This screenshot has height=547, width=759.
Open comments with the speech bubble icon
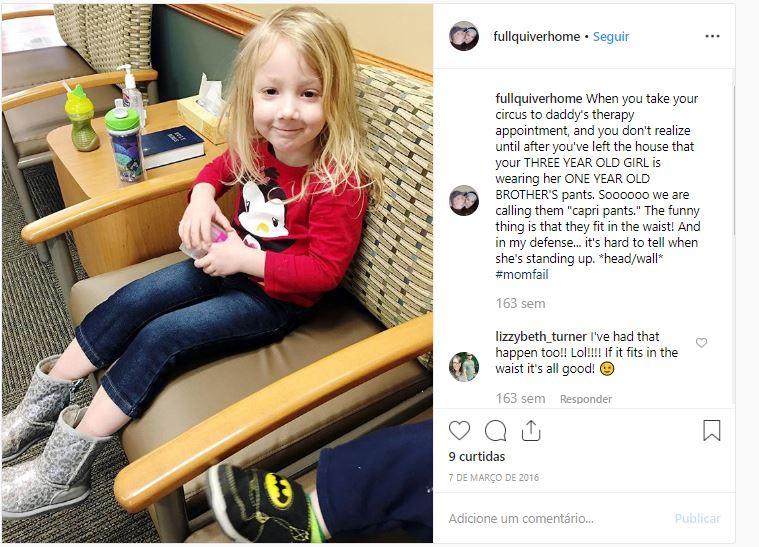[x=495, y=430]
